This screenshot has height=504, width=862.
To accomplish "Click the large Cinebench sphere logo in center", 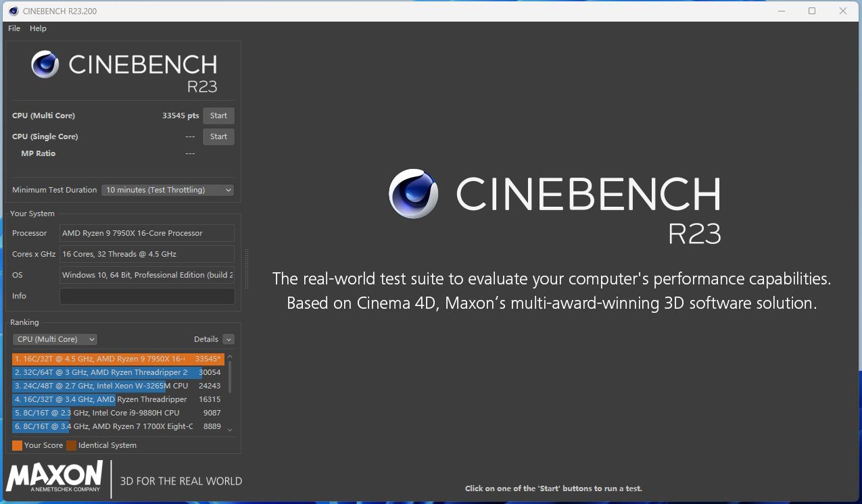I will [x=413, y=194].
